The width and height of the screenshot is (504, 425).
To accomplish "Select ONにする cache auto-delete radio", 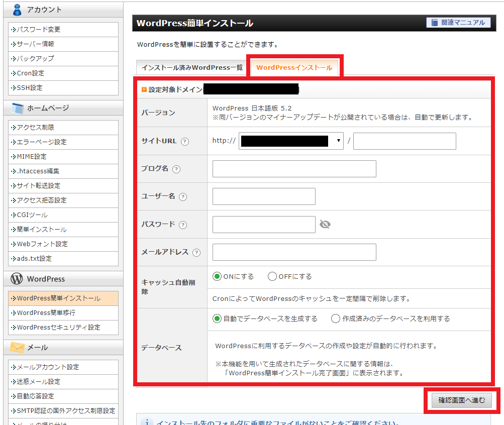I will pos(217,276).
